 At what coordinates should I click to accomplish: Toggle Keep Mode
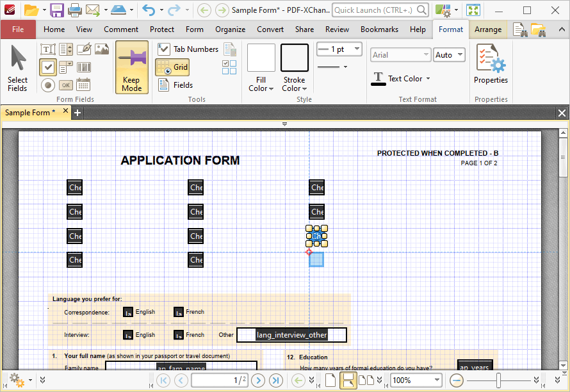[132, 67]
